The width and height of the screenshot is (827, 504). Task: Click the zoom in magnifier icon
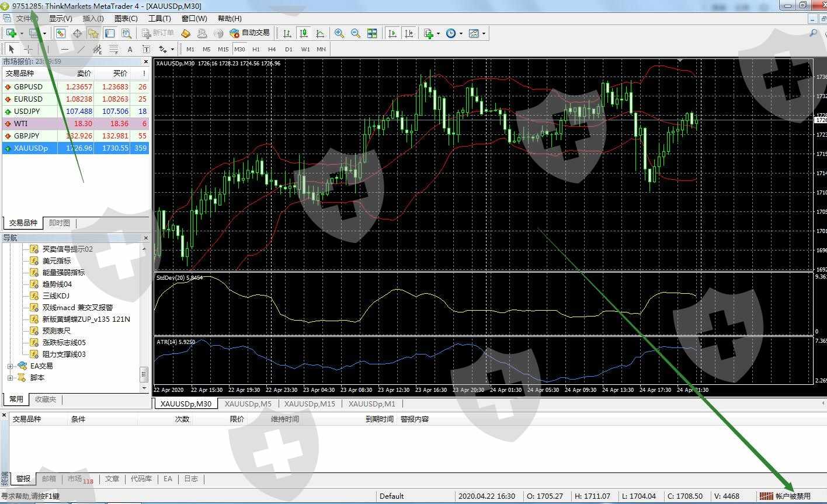coord(339,33)
